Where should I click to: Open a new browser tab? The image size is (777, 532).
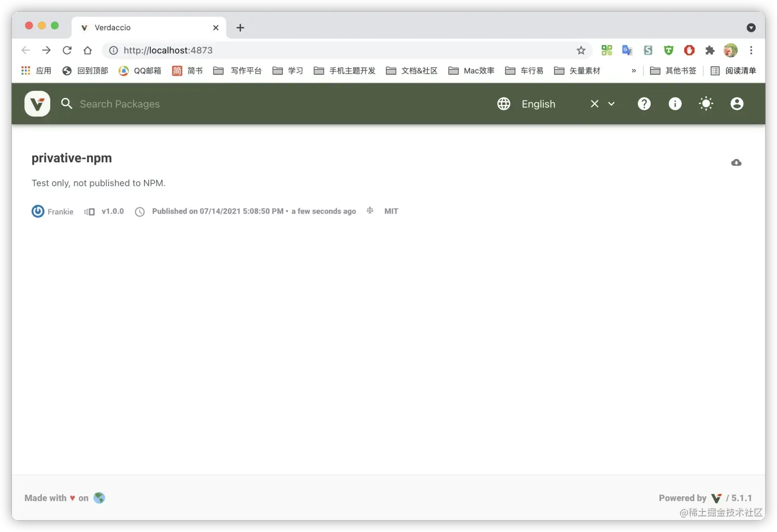[240, 27]
